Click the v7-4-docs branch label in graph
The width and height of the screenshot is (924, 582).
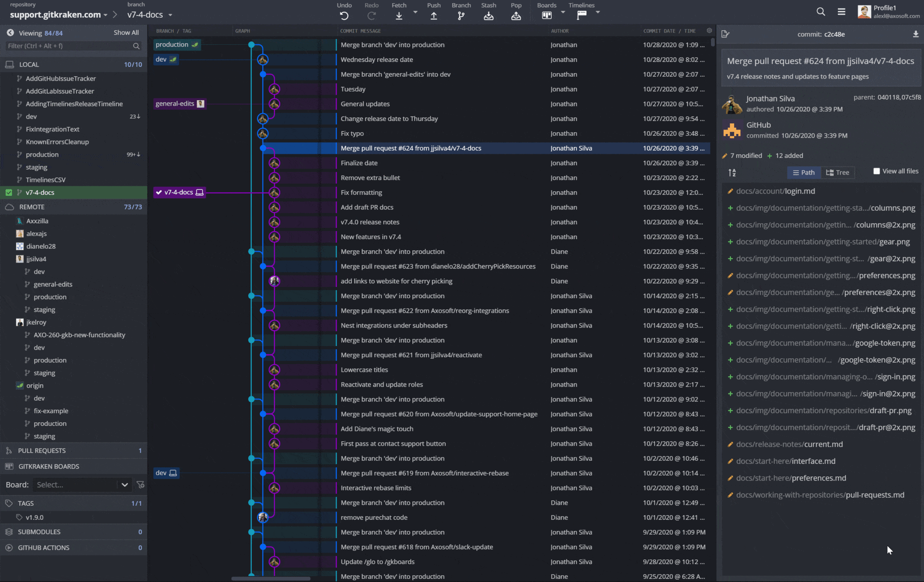(x=180, y=192)
